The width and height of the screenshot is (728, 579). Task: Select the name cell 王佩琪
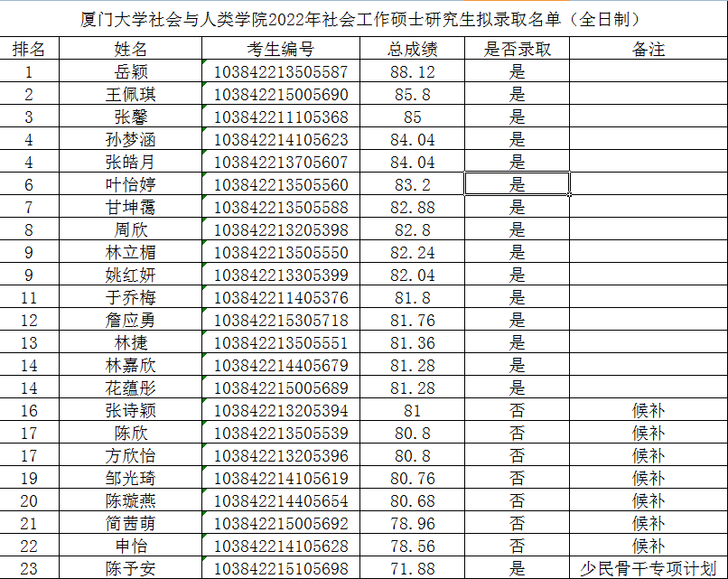[130, 94]
